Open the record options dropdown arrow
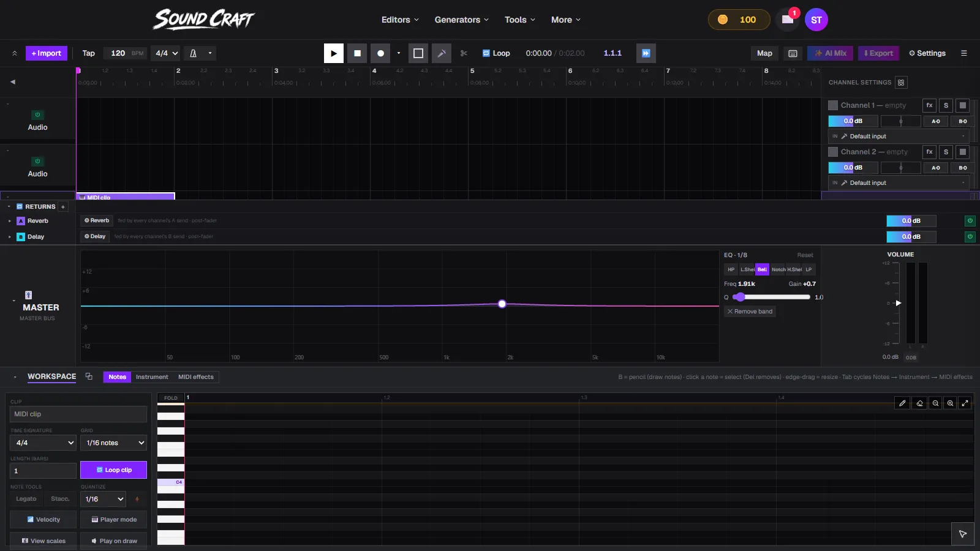 tap(399, 53)
